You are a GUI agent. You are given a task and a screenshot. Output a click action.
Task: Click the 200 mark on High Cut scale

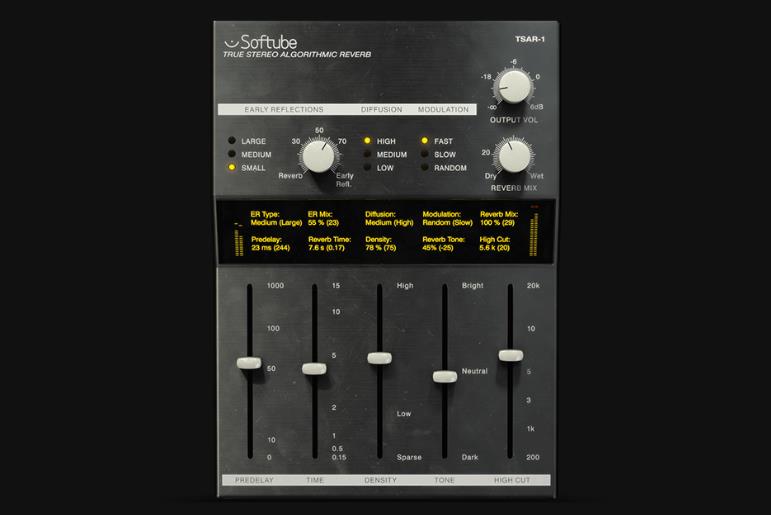(533, 457)
